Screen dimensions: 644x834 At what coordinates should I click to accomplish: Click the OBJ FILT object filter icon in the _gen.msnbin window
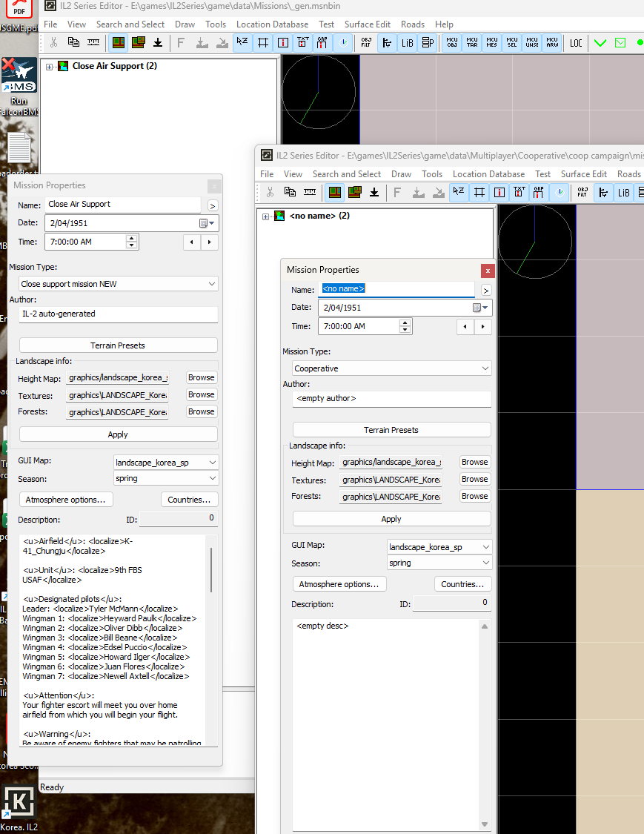pos(366,42)
